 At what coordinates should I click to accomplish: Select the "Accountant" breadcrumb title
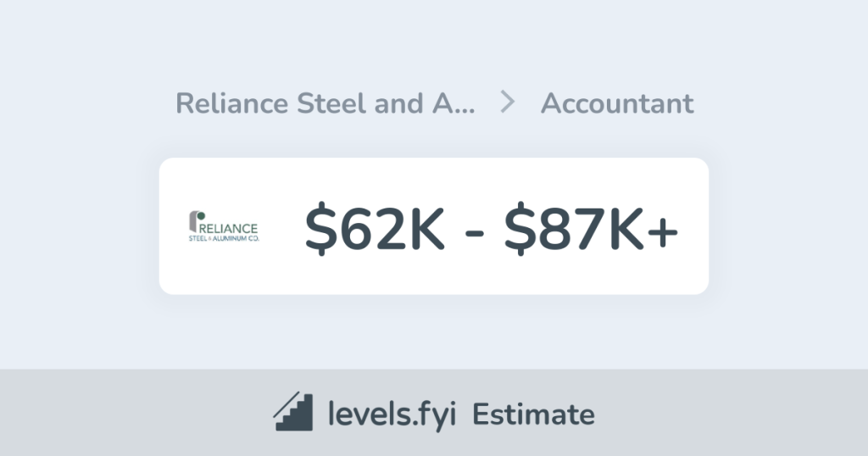click(x=617, y=103)
